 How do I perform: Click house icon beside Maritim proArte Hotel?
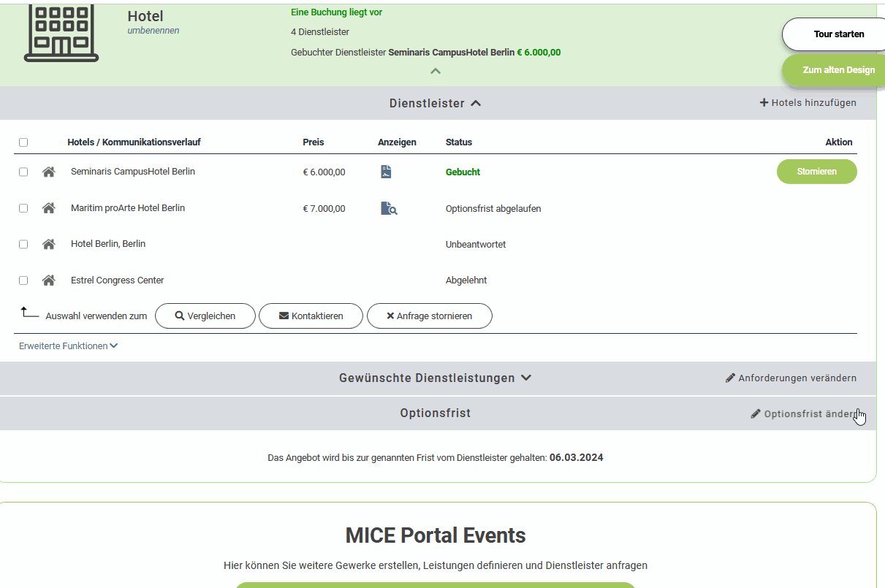tap(49, 208)
